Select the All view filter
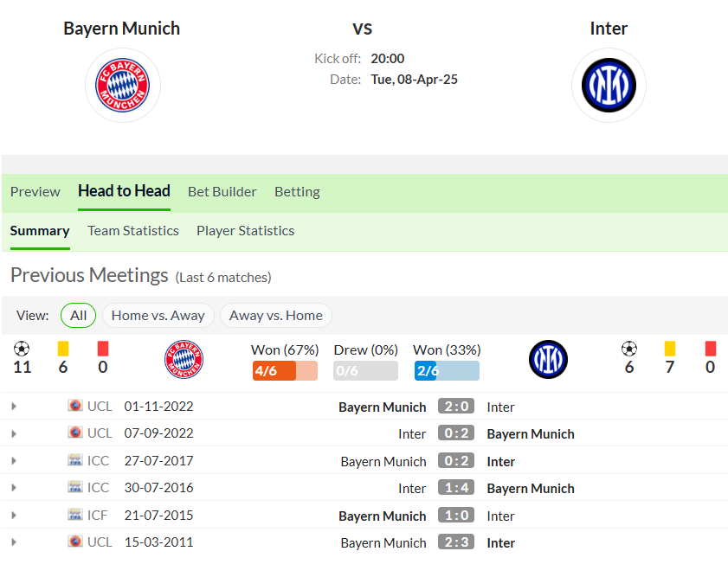This screenshot has width=728, height=577. (78, 316)
